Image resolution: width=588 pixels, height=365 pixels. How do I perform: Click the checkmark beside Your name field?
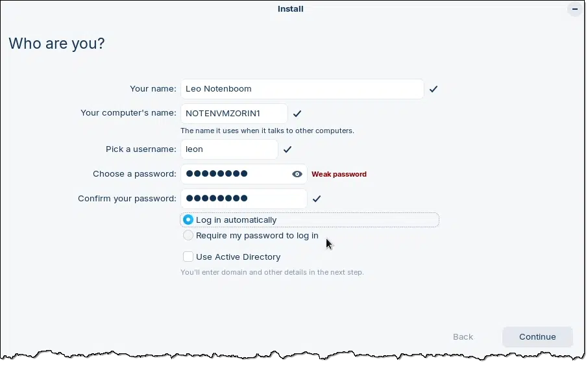[434, 89]
